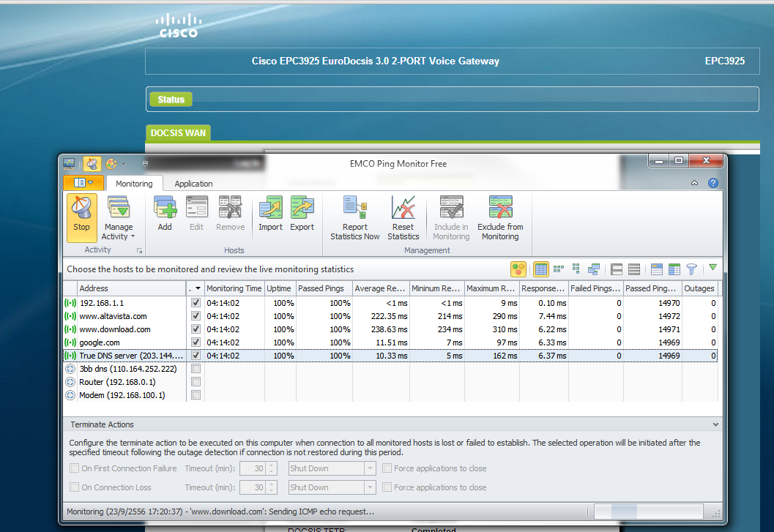Collapse the ribbon with the arrow
774x532 pixels.
tap(694, 184)
